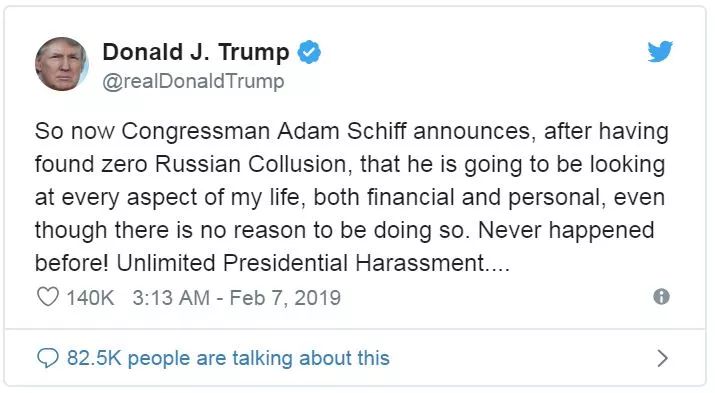Click the 140K likes count

(90, 298)
